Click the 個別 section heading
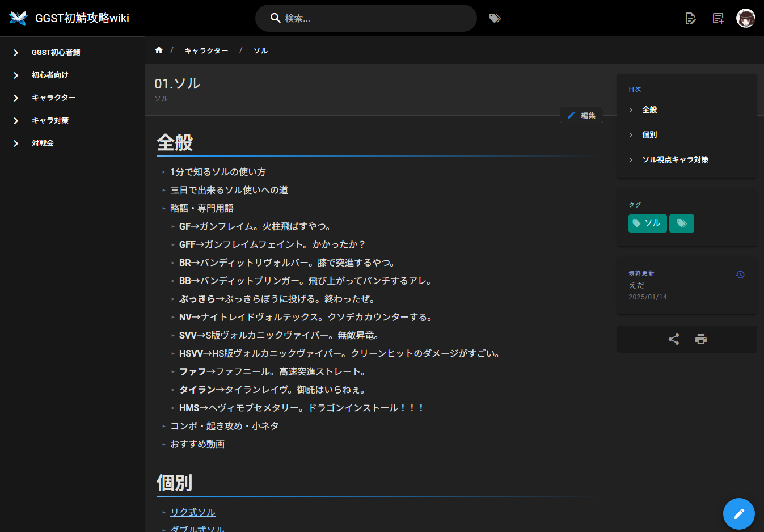This screenshot has width=764, height=532. [x=175, y=483]
